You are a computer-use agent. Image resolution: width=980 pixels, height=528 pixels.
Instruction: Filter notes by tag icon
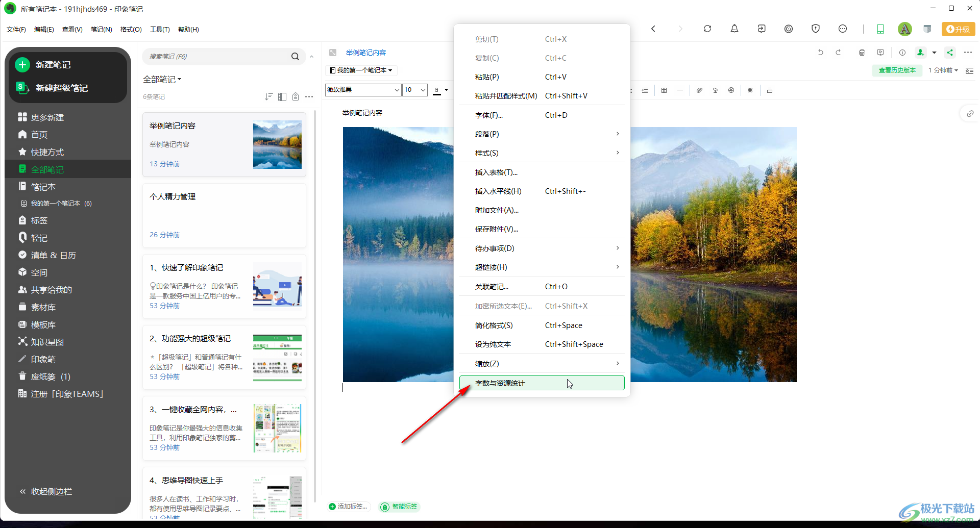click(x=296, y=96)
